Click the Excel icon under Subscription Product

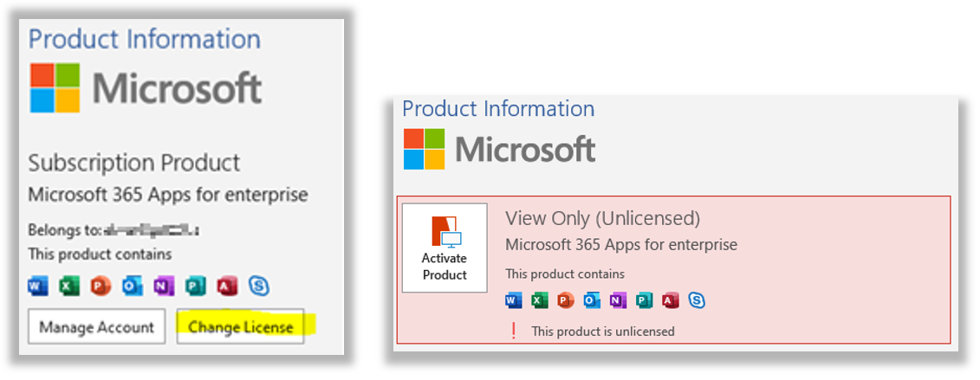pyautogui.click(x=69, y=285)
